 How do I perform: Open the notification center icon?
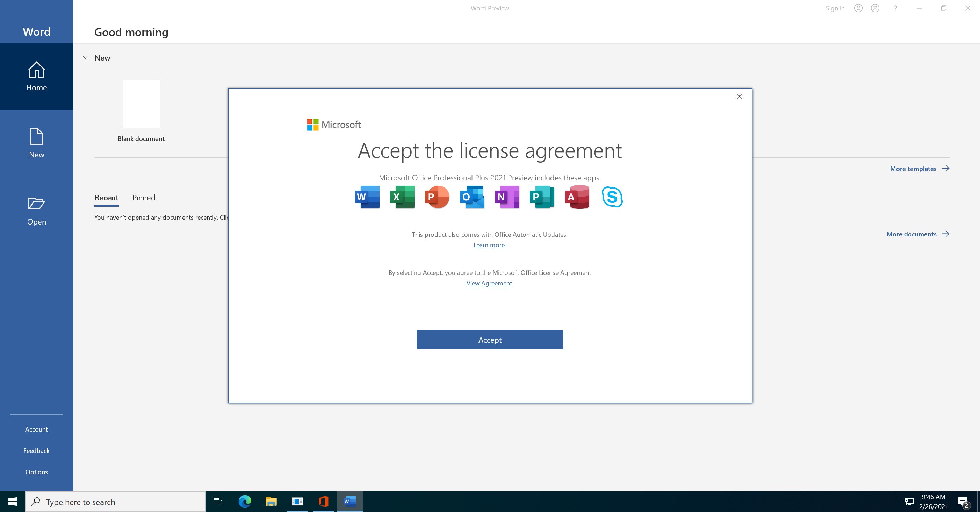coord(964,502)
